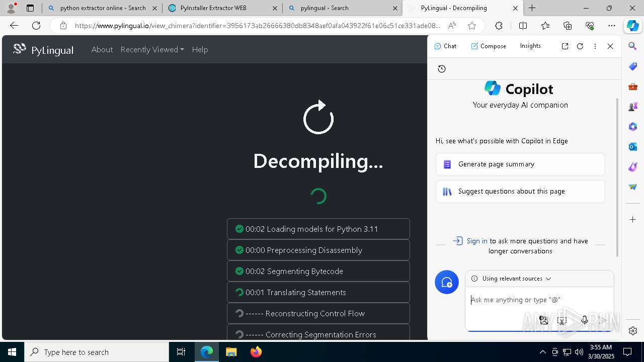Click Segmenting Bytecode step
This screenshot has height=362, width=644.
pyautogui.click(x=318, y=271)
